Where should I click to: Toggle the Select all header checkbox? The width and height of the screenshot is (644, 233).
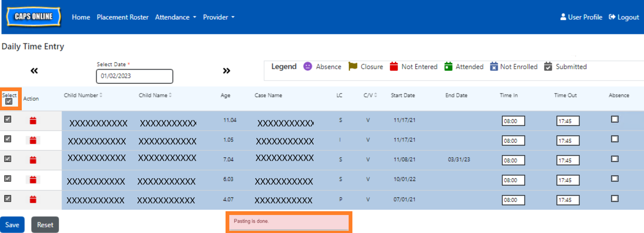coord(9,101)
